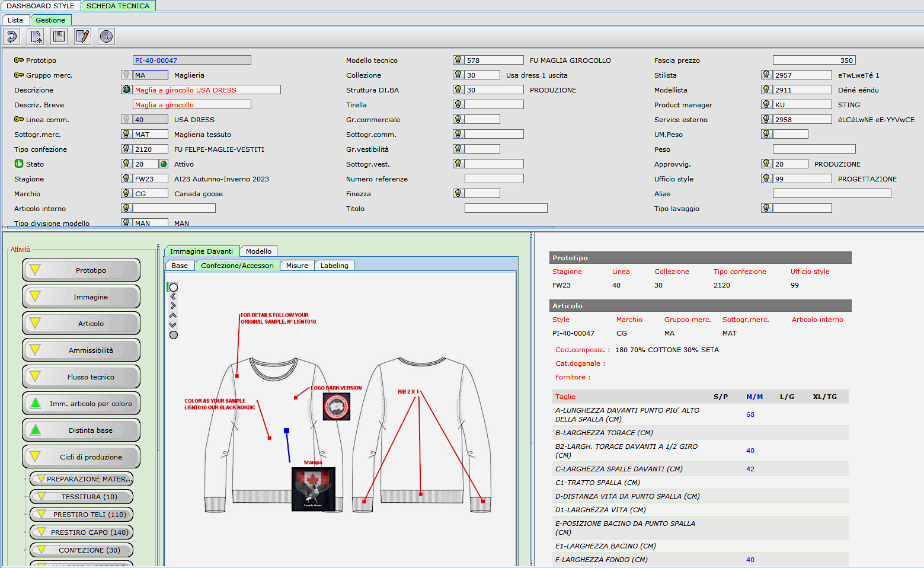Expand Cicli di produzione activity

point(81,457)
